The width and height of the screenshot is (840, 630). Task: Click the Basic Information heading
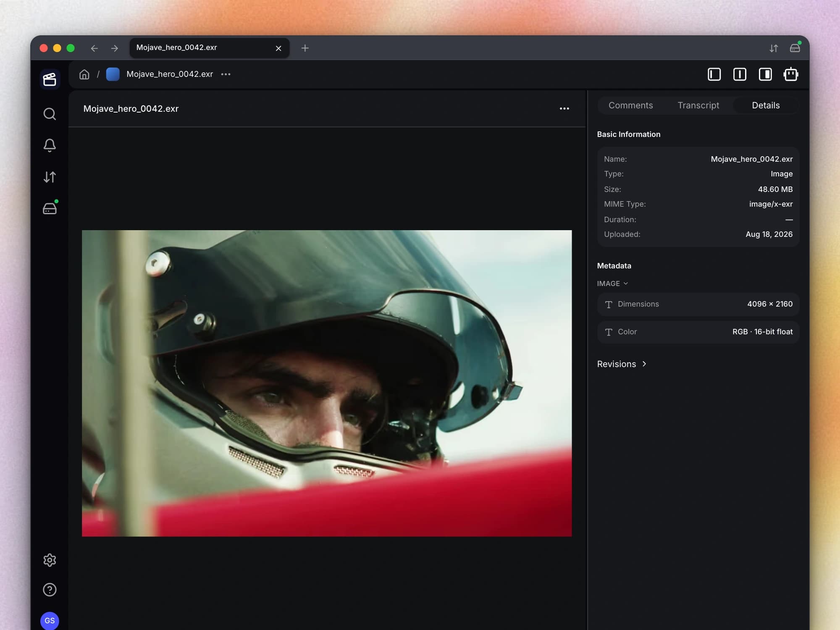pyautogui.click(x=628, y=134)
